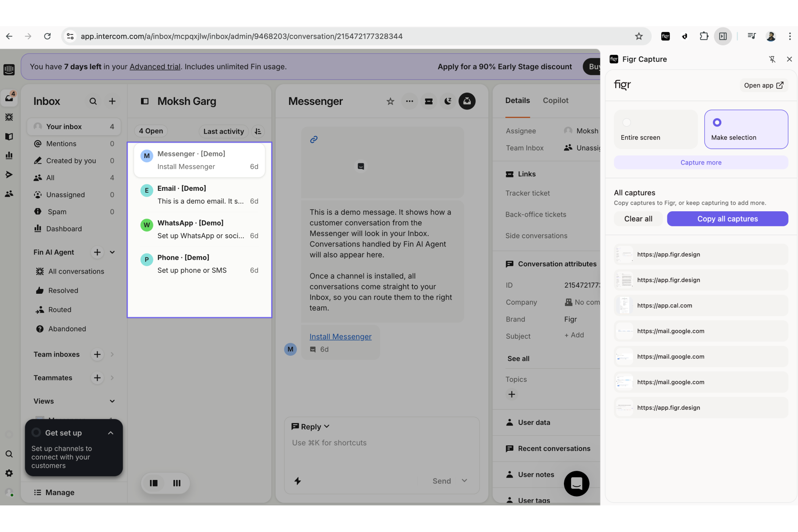
Task: Collapse the Get set up panel
Action: tap(111, 433)
